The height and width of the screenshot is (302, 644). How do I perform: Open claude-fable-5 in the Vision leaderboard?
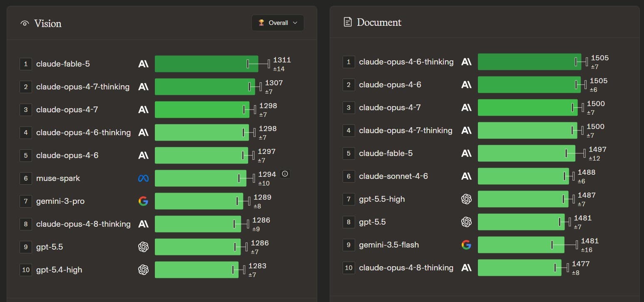pos(63,64)
